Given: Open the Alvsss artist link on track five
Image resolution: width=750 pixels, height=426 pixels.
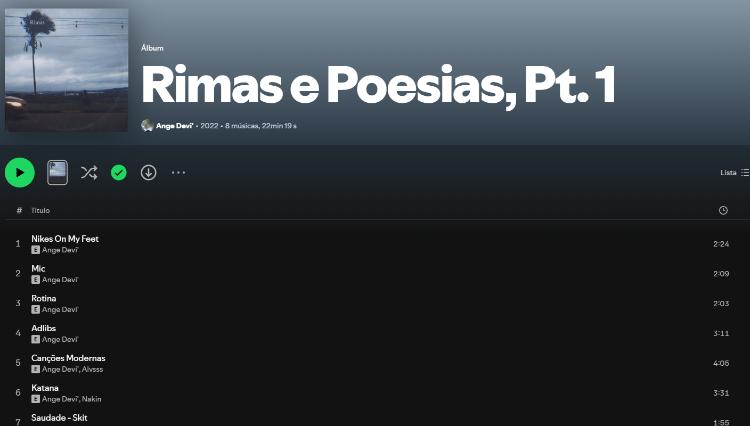Looking at the screenshot, I should (92, 369).
